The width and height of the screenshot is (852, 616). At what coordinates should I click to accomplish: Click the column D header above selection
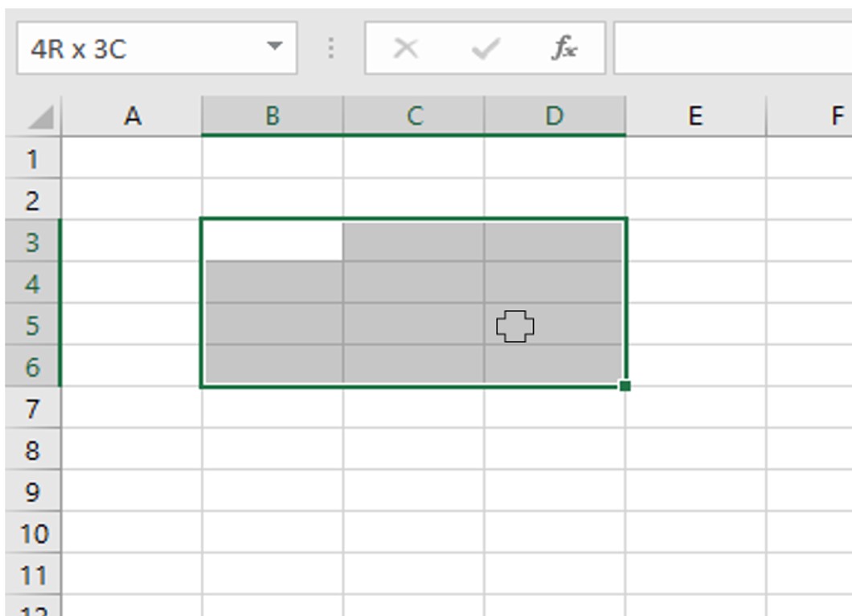pos(554,117)
